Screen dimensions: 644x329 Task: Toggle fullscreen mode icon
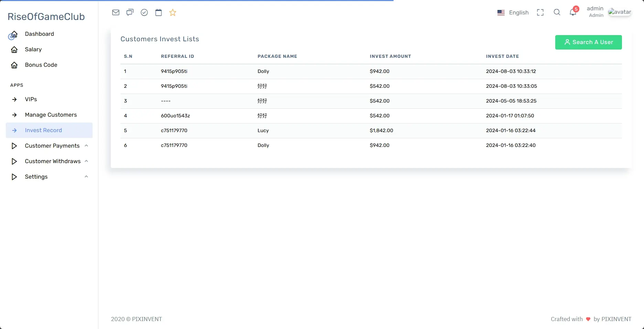click(x=540, y=13)
